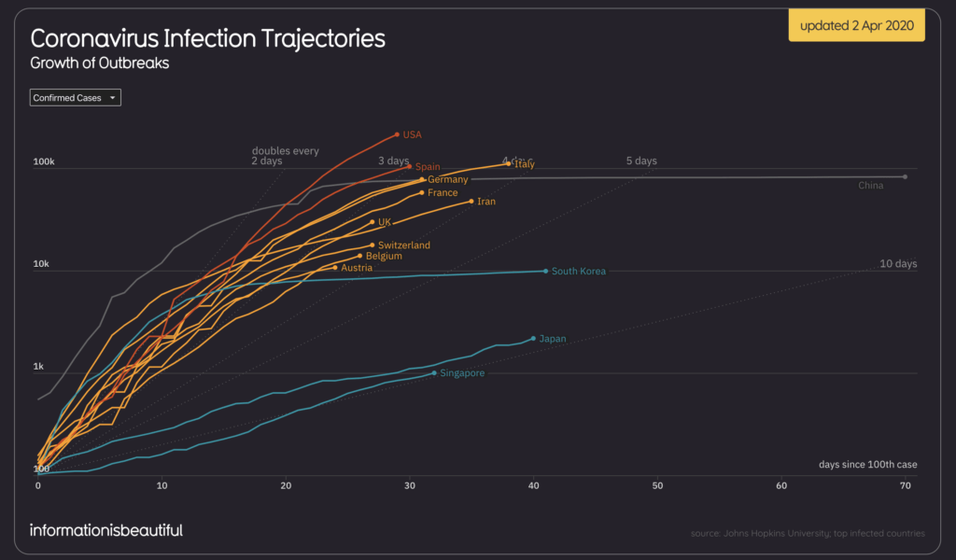Click the USA line endpoint marker

coord(397,134)
